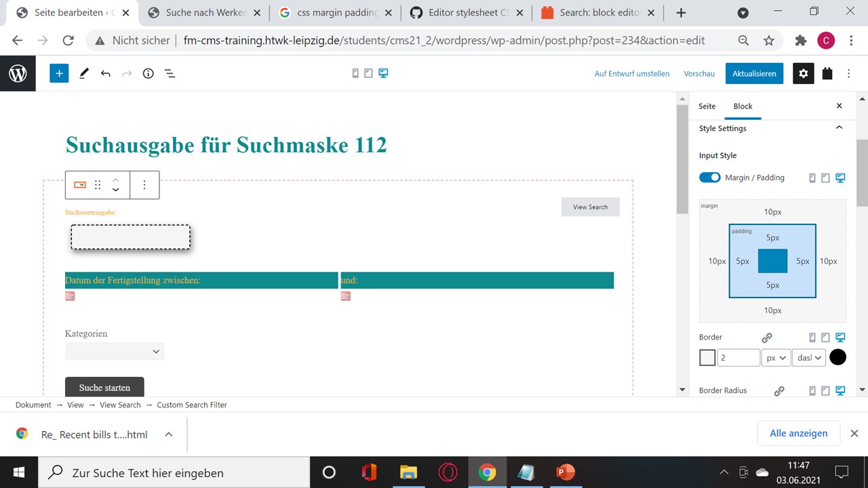Click the View Search button

click(x=590, y=207)
